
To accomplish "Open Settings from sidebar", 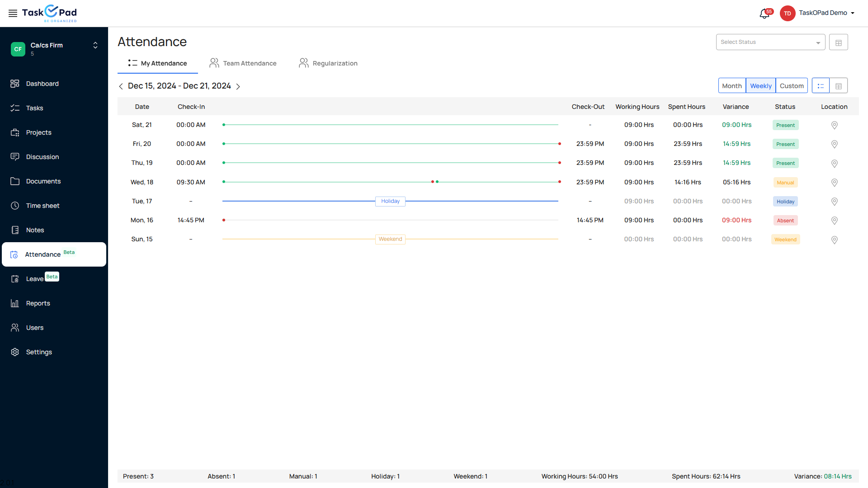I will coord(39,352).
